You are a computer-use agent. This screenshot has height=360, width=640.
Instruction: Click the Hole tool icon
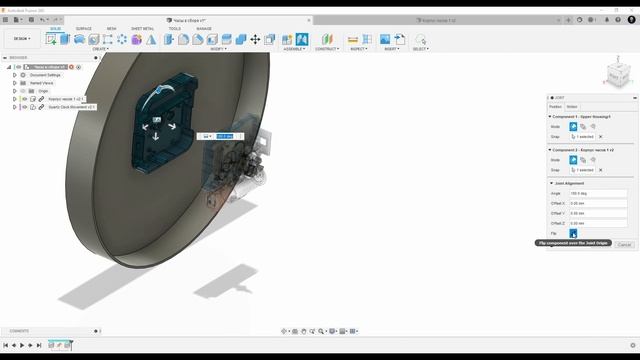(93, 39)
